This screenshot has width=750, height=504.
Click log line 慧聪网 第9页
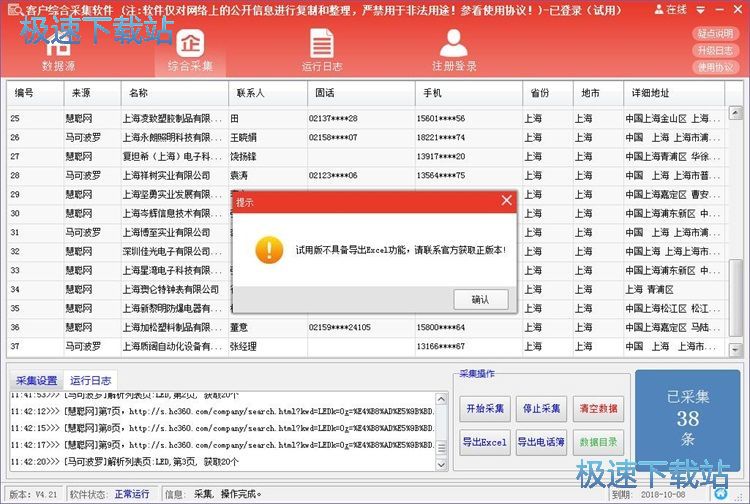pos(222,445)
